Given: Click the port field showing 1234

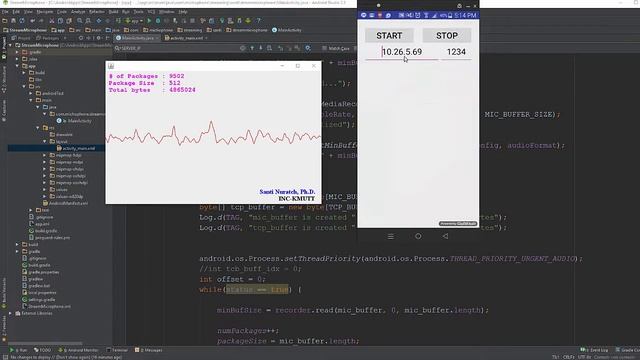Looking at the screenshot, I should [456, 52].
